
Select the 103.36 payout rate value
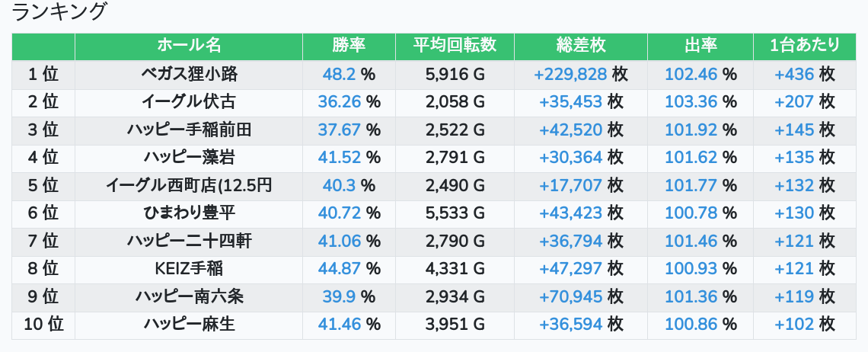(x=691, y=102)
